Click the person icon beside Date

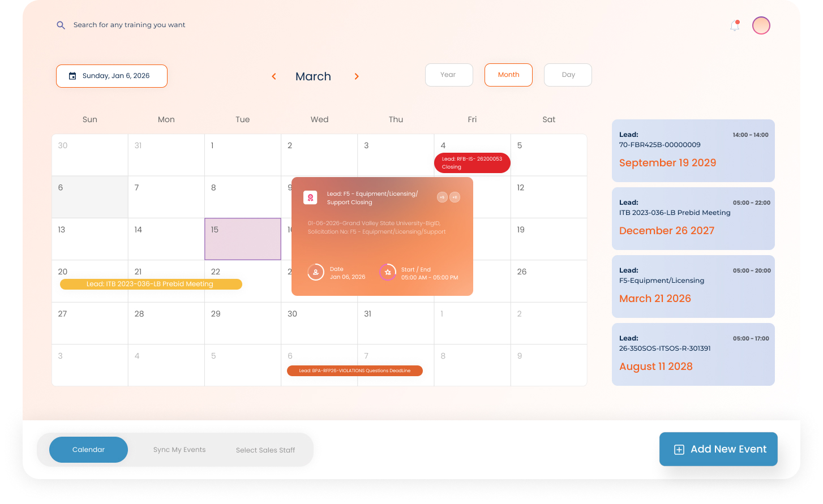pyautogui.click(x=316, y=273)
